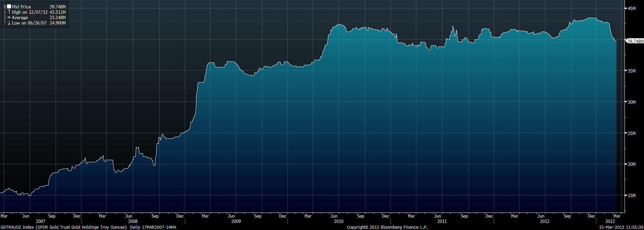Screen dimensions: 644x230
Task: Click the 39.748M last-price flag on the axis
Action: coord(635,41)
